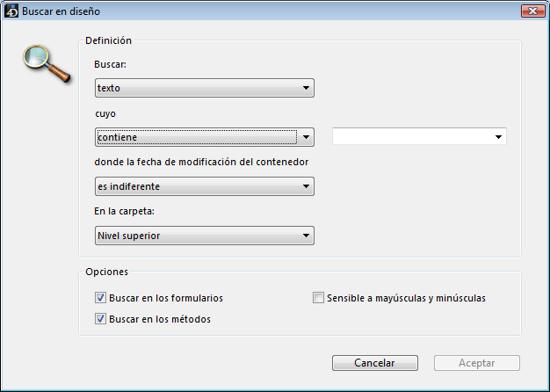Click the 'Buscar en diseño' title bar
The width and height of the screenshot is (550, 392).
pos(264,11)
